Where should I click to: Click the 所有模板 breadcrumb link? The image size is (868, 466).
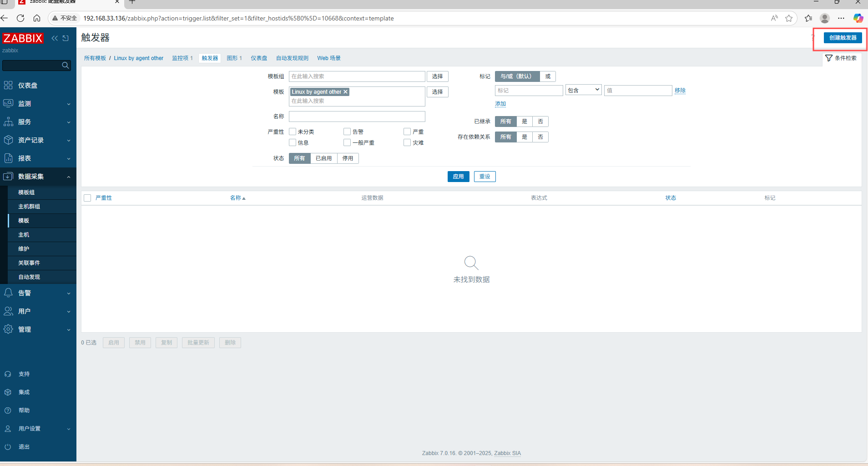[95, 58]
